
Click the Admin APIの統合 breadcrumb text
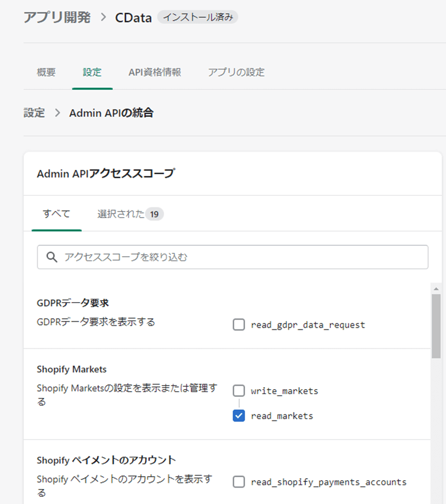[112, 113]
